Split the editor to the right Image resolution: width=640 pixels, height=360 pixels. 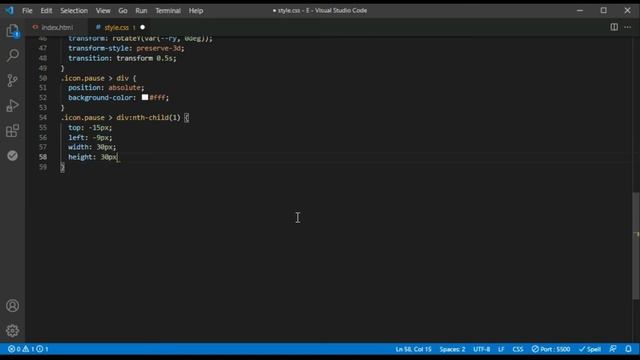(614, 27)
